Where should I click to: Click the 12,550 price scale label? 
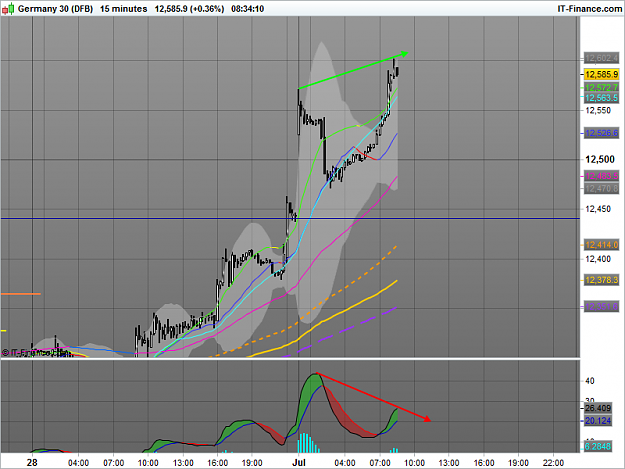point(598,110)
